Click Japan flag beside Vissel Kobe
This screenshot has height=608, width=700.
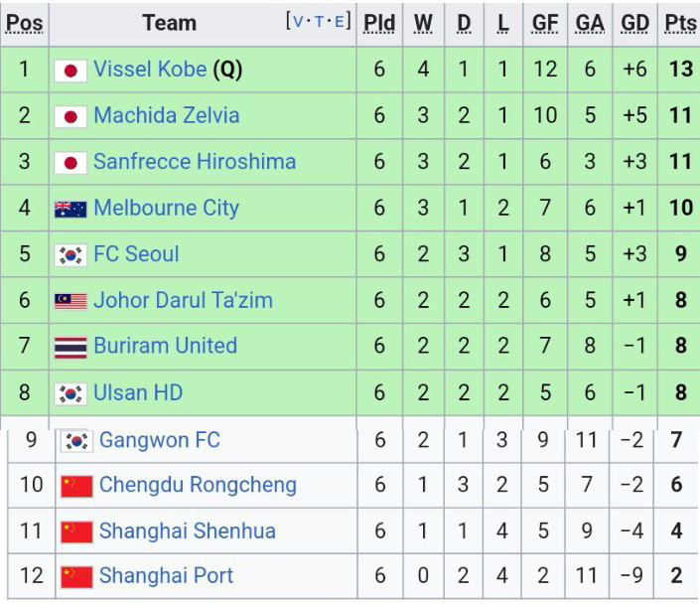[70, 71]
